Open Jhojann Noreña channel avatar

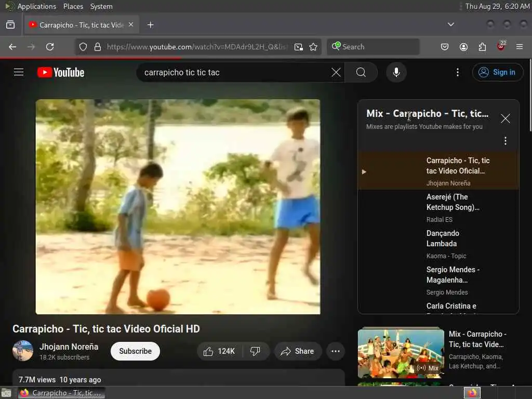[23, 351]
